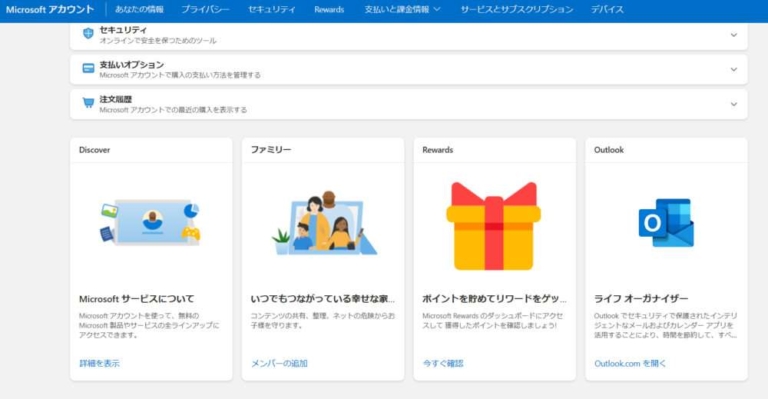Open the あなたの情報 nav item
The height and width of the screenshot is (399, 768).
tap(139, 9)
